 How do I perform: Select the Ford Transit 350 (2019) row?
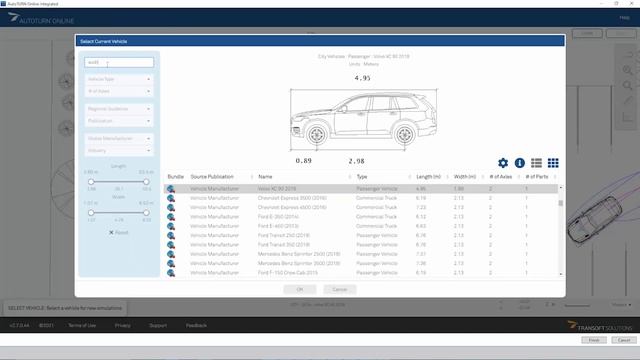[x=361, y=245]
